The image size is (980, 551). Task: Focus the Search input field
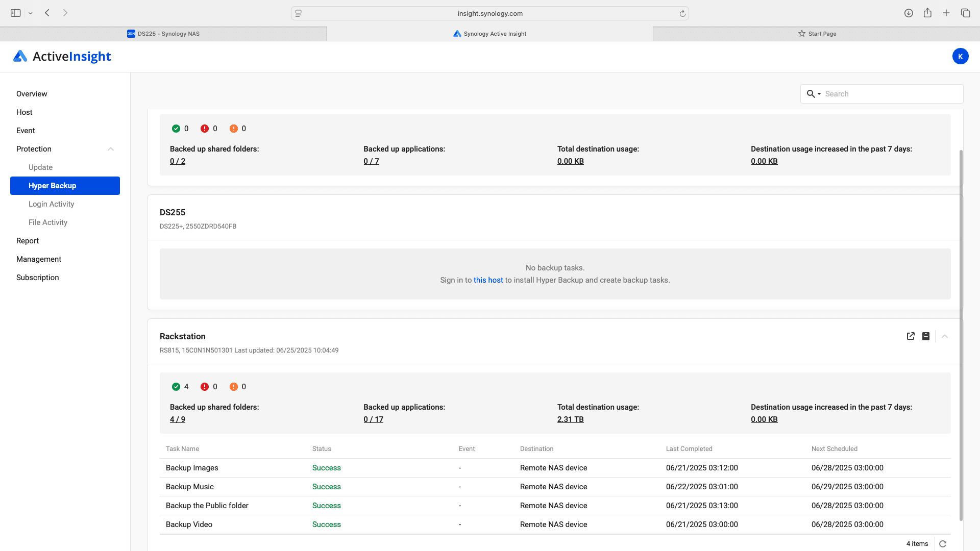point(891,94)
